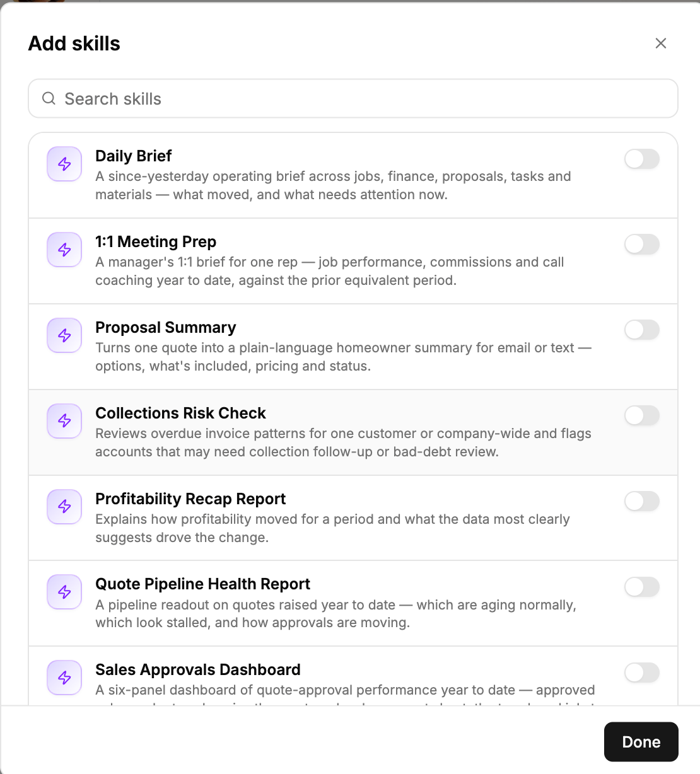Image resolution: width=700 pixels, height=774 pixels.
Task: Click the magnifying glass search icon
Action: [x=49, y=98]
